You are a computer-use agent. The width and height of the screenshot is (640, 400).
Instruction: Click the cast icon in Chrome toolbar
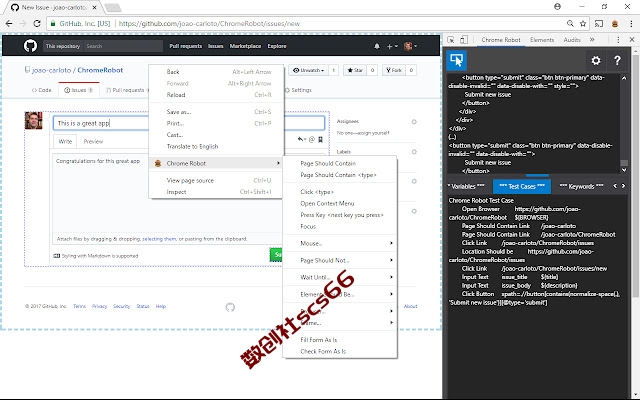(599, 24)
